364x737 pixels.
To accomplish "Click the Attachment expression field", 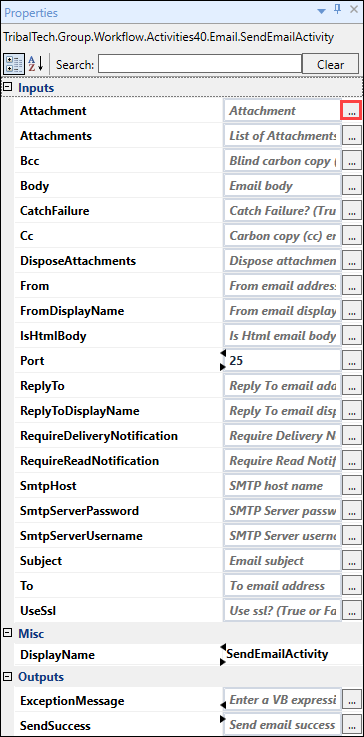I will 282,111.
